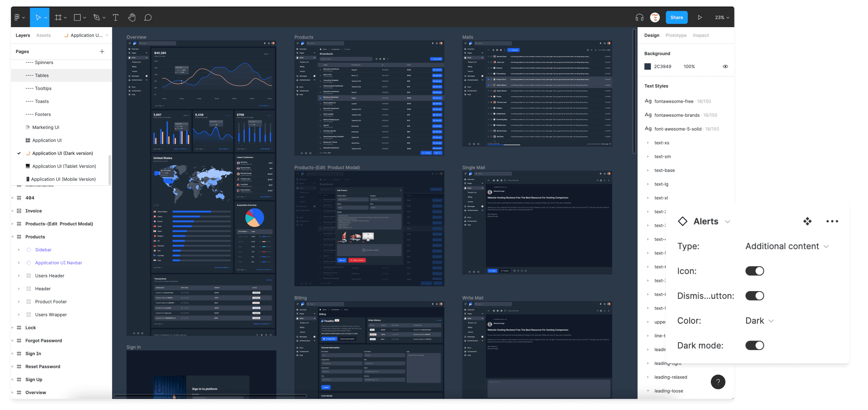Click the go to main component icon

coord(807,221)
